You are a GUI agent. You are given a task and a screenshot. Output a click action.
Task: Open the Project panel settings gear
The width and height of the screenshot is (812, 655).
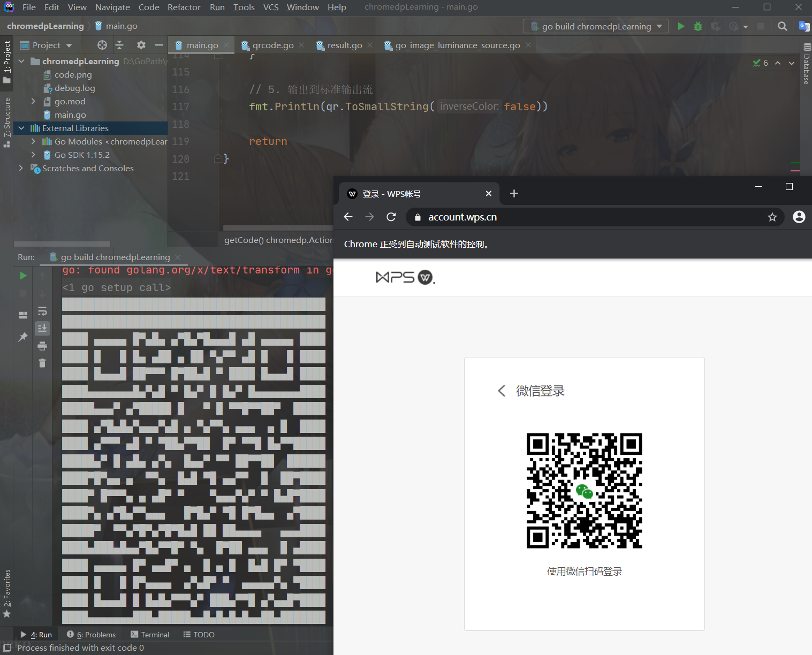coord(140,45)
